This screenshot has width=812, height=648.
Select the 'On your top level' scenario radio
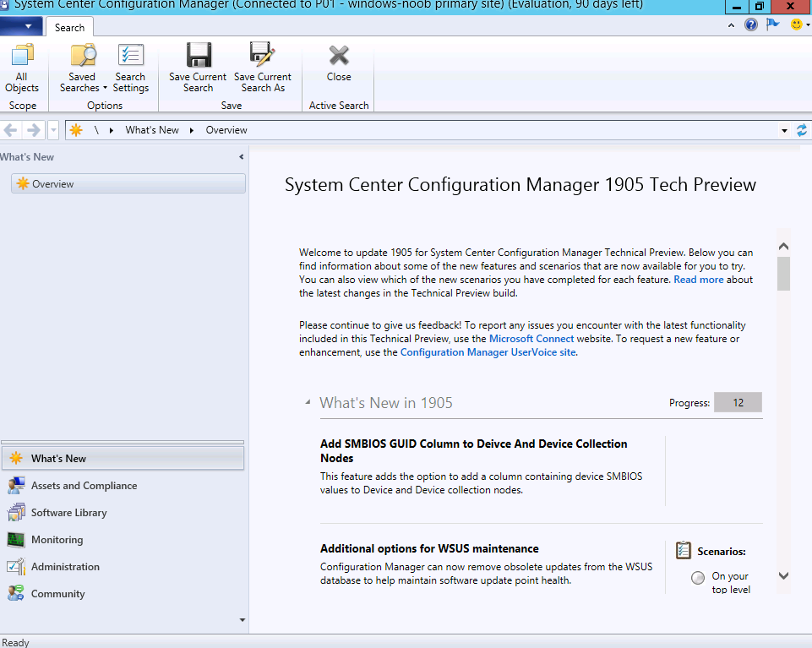point(698,578)
